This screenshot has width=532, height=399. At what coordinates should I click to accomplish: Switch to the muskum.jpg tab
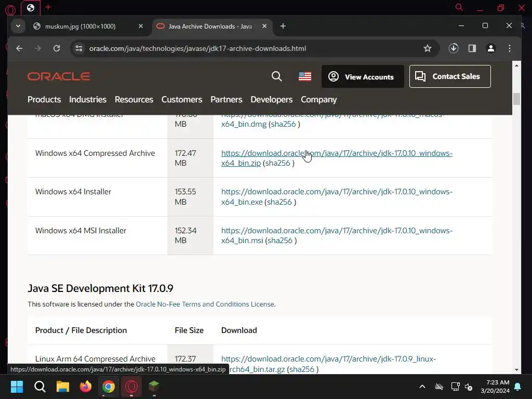[x=80, y=26]
